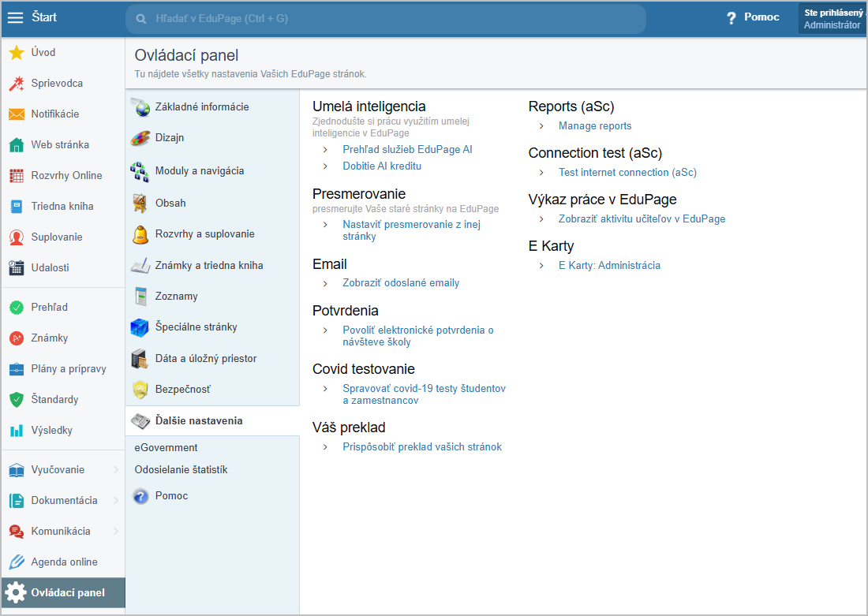Click the Dokumentácia document icon
This screenshot has width=868, height=616.
tap(17, 501)
